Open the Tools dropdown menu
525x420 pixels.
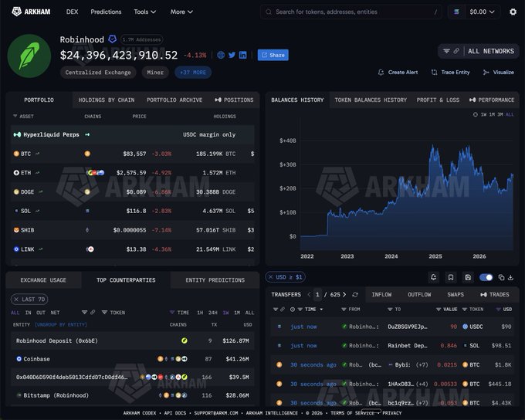(144, 12)
